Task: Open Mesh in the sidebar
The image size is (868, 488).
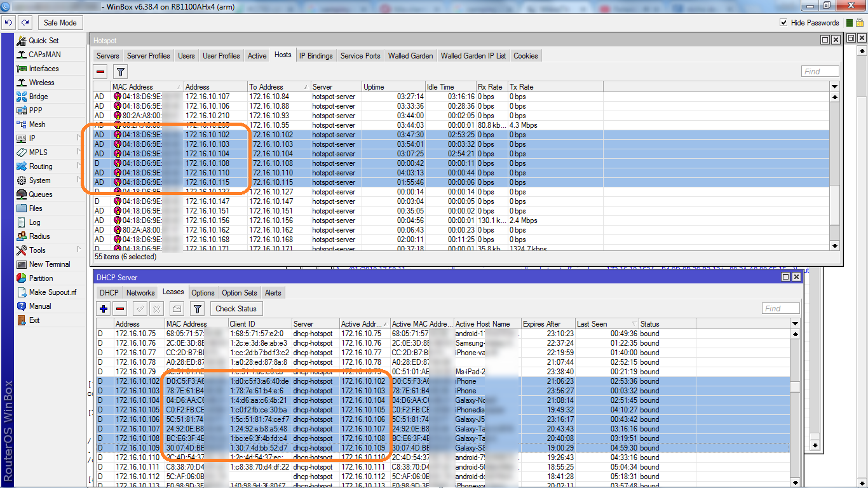Action: (x=37, y=125)
